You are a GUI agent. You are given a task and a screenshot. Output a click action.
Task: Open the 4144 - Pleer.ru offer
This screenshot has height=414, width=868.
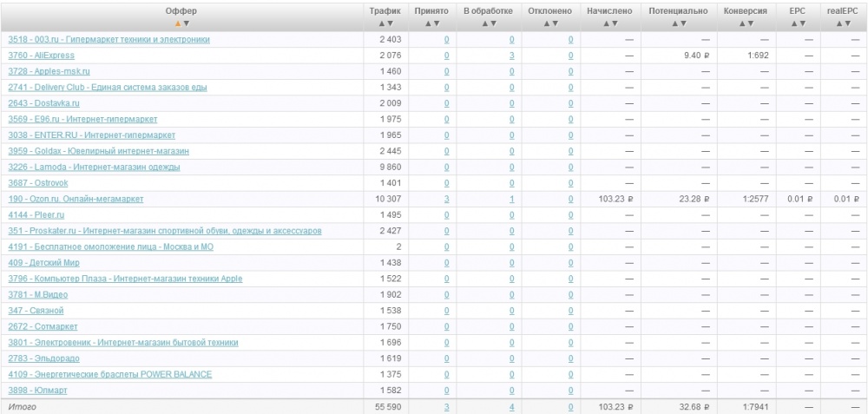(36, 214)
